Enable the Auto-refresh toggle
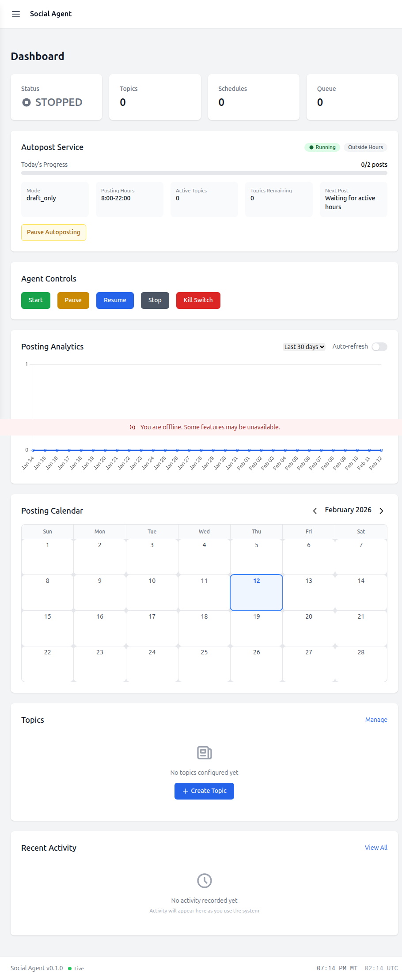The height and width of the screenshot is (980, 402). 379,347
